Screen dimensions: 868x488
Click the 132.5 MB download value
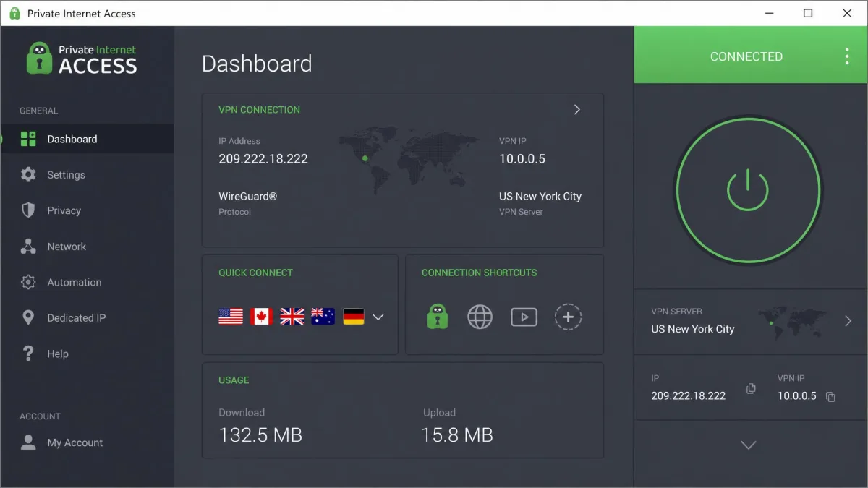[260, 435]
